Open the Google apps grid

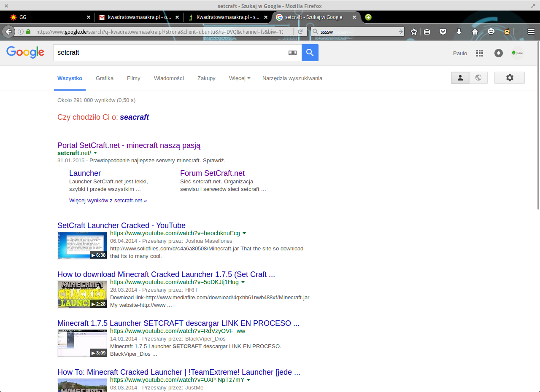(x=479, y=53)
